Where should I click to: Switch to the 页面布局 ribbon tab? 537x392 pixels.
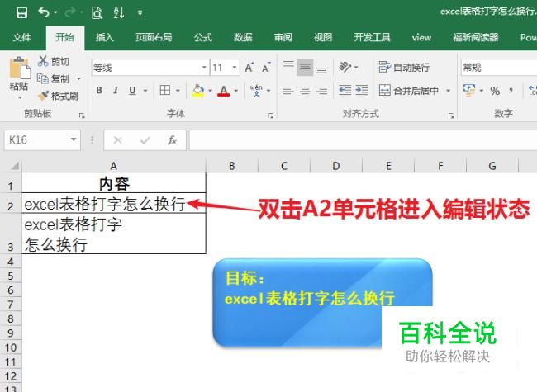[154, 37]
